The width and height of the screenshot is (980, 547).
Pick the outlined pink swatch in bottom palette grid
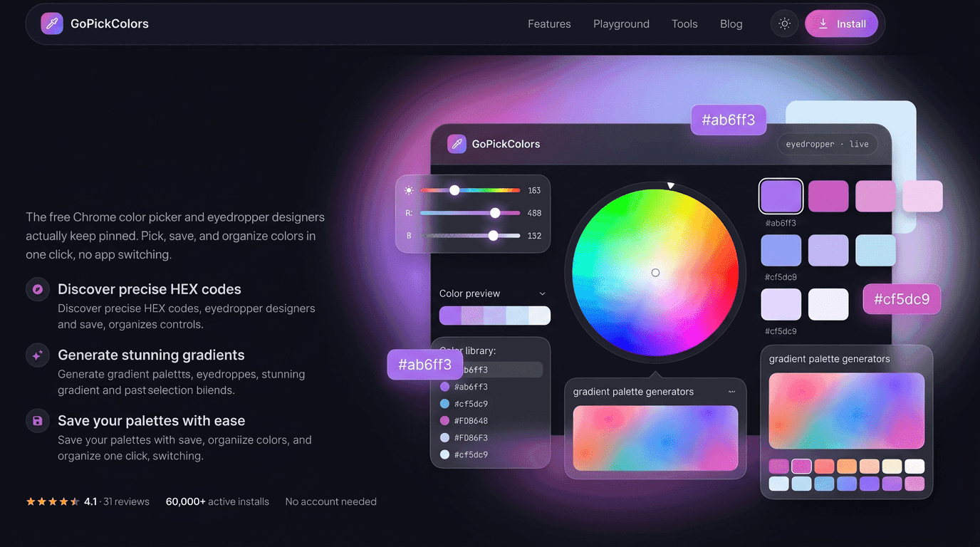tap(801, 467)
